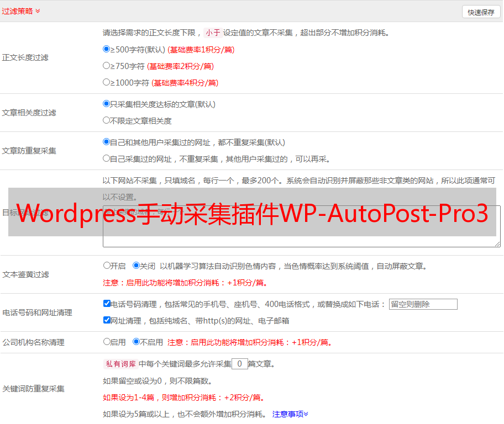
Task: Toggle 网址清理 checkbox
Action: click(107, 320)
